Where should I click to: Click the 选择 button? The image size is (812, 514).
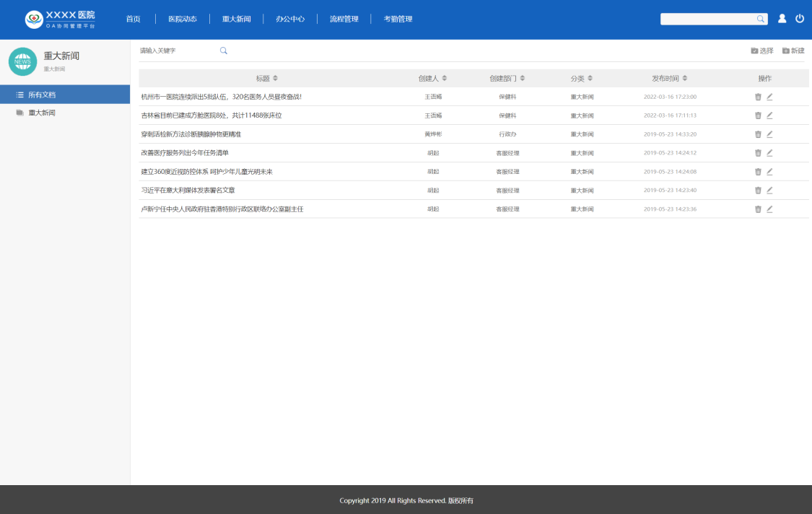point(762,51)
